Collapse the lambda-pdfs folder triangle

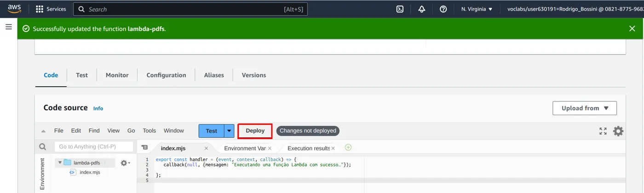60,163
